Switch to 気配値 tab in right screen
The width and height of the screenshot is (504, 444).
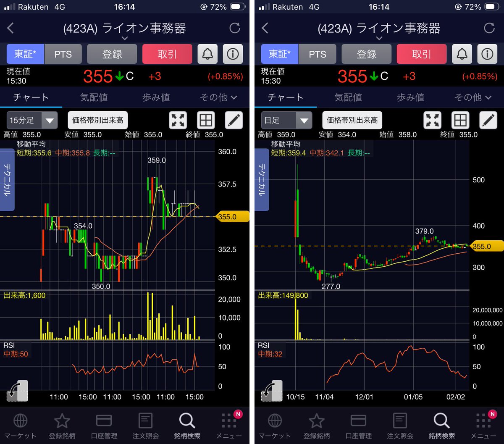click(x=348, y=97)
